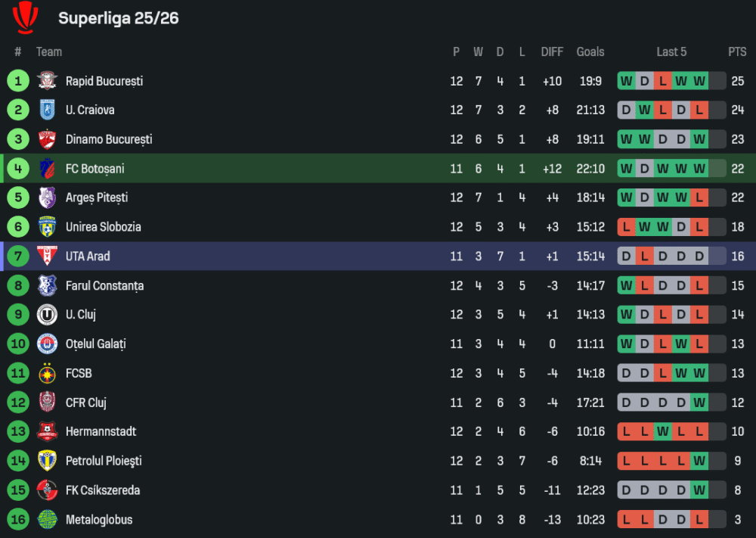The width and height of the screenshot is (756, 538).
Task: Click Petrolul Ploiești club crest
Action: tap(48, 461)
